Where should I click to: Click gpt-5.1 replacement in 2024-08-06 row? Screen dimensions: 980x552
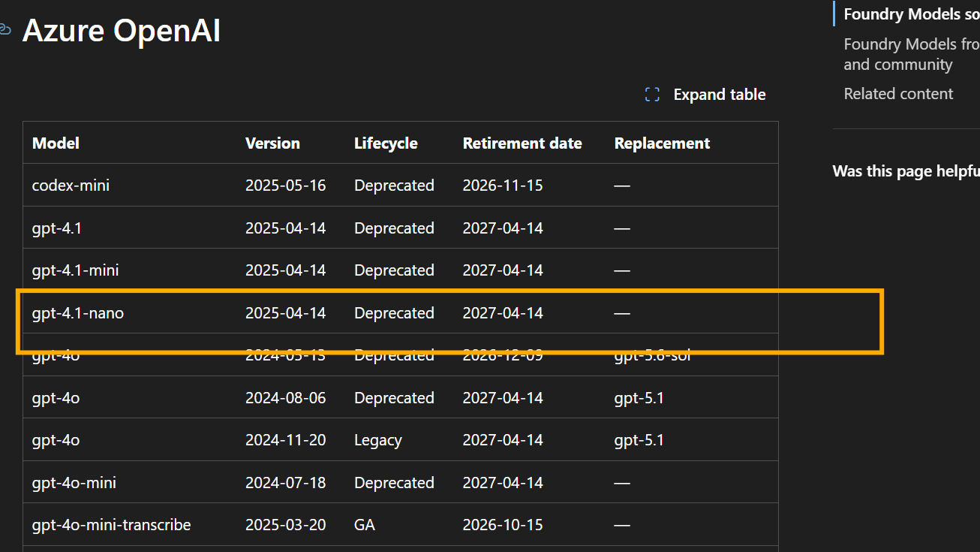pos(639,397)
